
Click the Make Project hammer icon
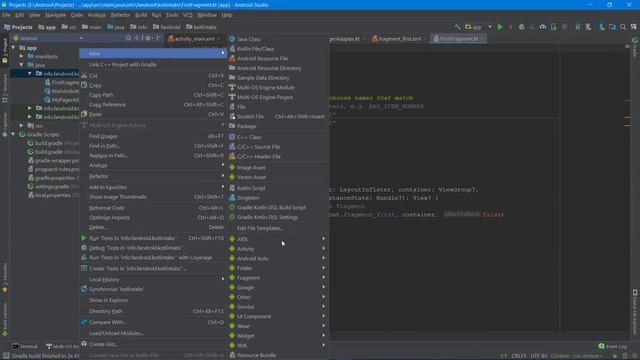(458, 27)
